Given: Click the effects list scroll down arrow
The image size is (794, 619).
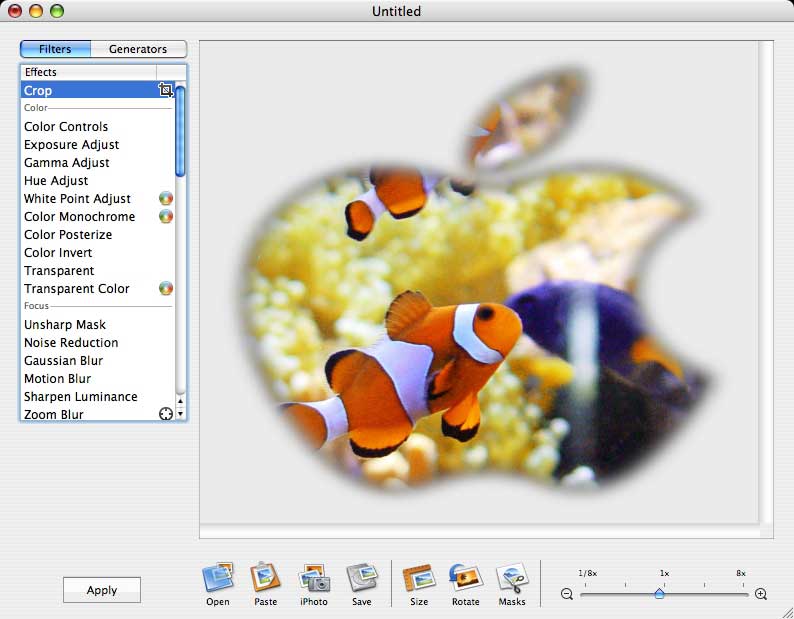Looking at the screenshot, I should [181, 413].
